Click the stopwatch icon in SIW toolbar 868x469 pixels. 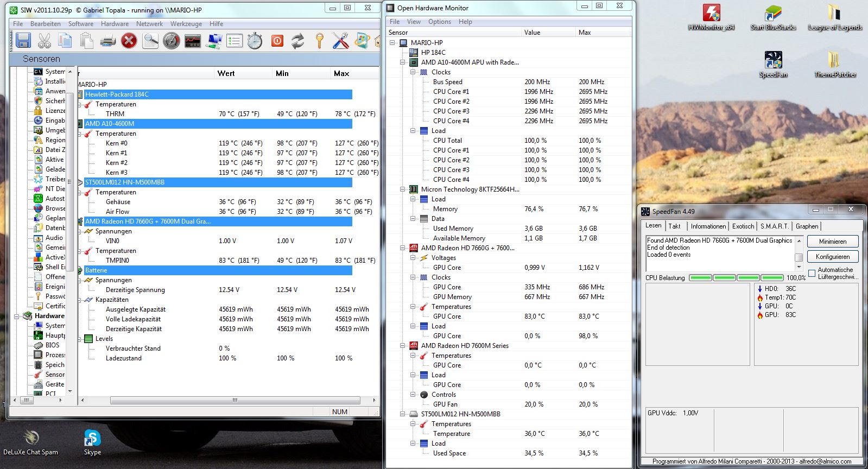click(255, 40)
